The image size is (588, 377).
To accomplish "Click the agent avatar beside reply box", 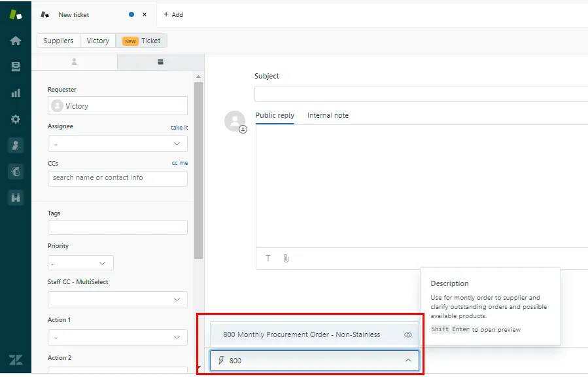I will pos(235,121).
